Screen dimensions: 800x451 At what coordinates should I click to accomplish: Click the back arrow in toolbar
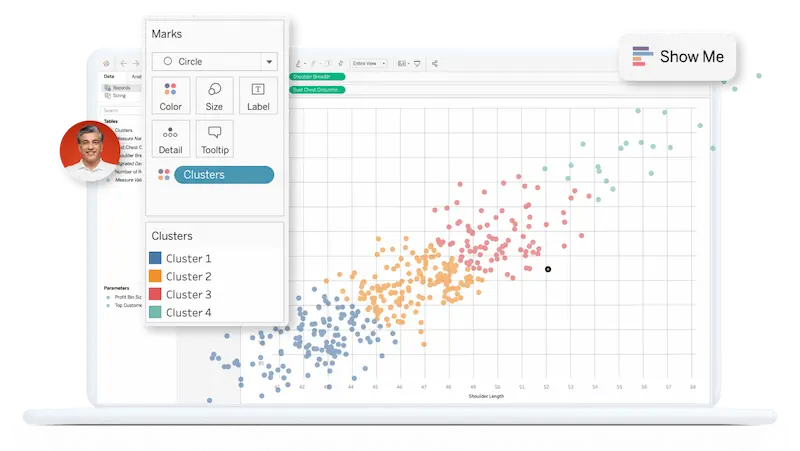(123, 64)
